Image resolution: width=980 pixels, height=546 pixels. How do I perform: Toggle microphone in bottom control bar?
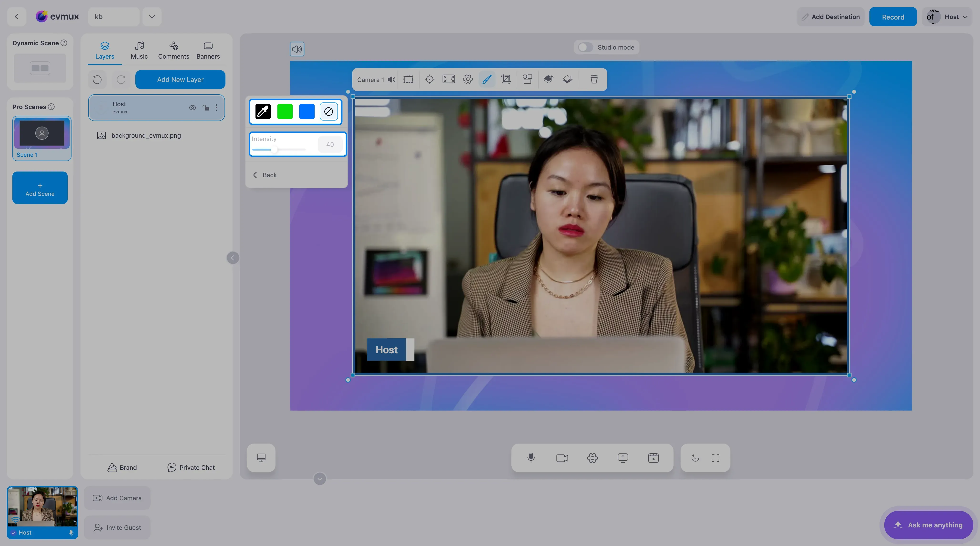(531, 458)
